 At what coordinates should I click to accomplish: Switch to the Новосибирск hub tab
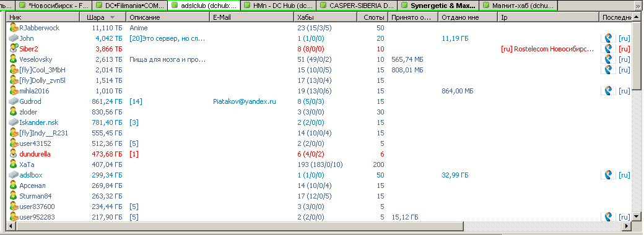[x=53, y=6]
